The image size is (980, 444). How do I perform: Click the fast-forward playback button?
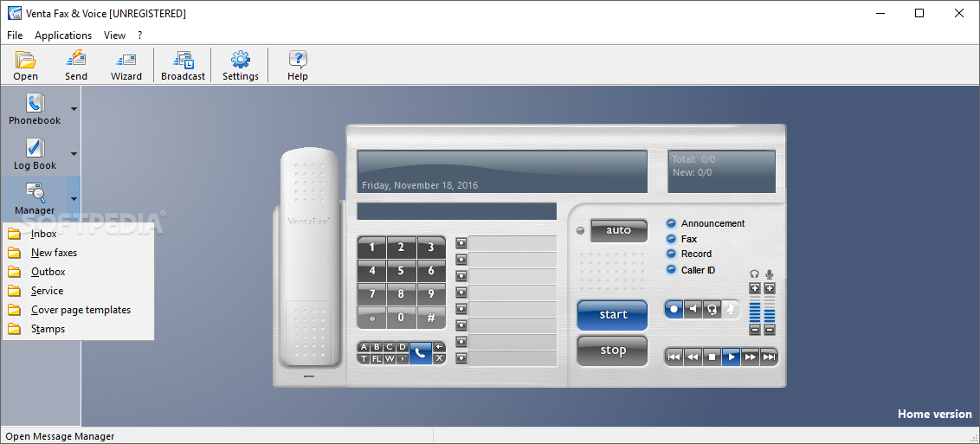click(750, 357)
